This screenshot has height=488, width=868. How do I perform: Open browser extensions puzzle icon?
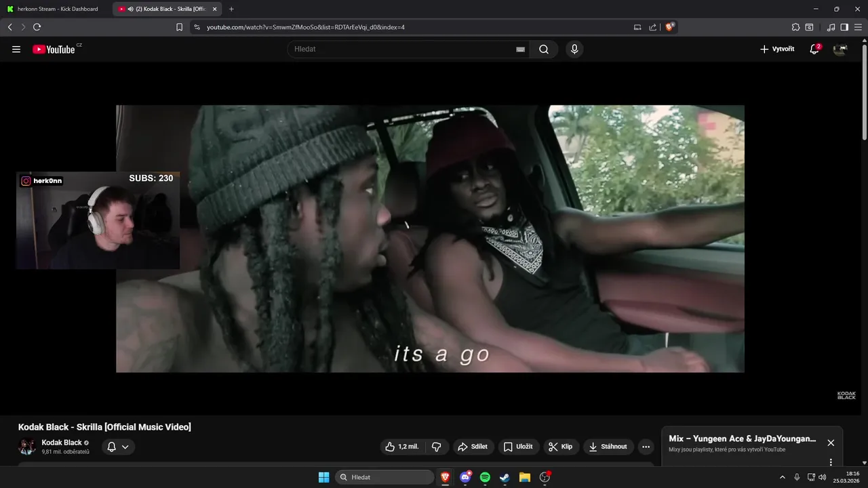[795, 27]
